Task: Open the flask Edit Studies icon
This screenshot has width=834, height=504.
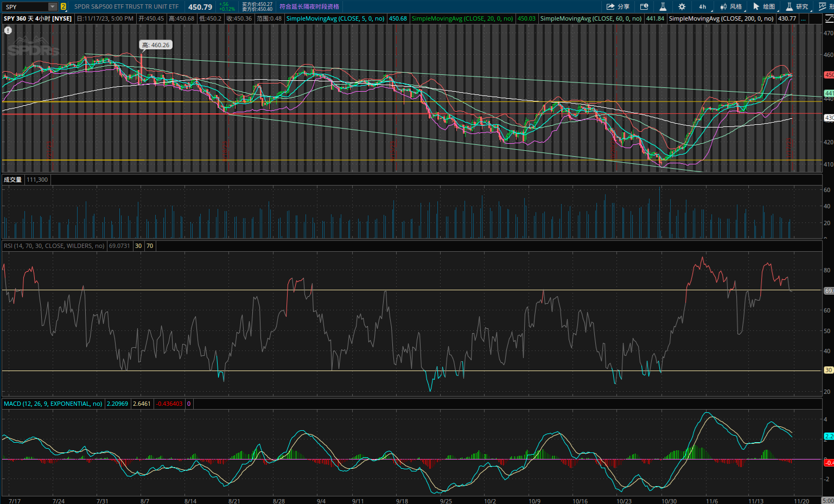Action: point(663,7)
